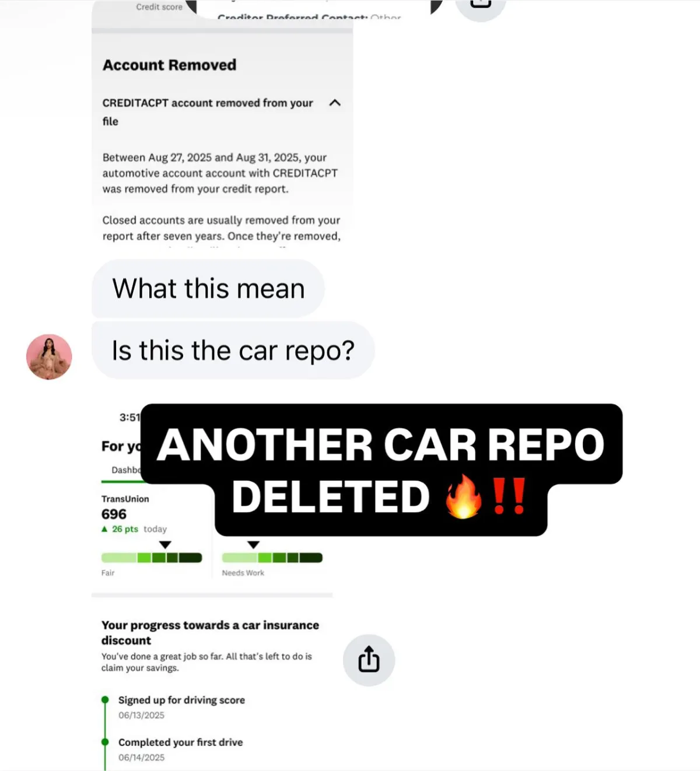This screenshot has height=771, width=700.
Task: Switch to the Dashboard tab
Action: tap(126, 470)
